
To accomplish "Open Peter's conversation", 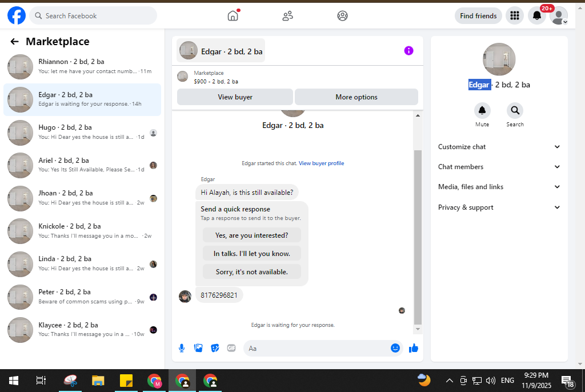I will pos(82,297).
